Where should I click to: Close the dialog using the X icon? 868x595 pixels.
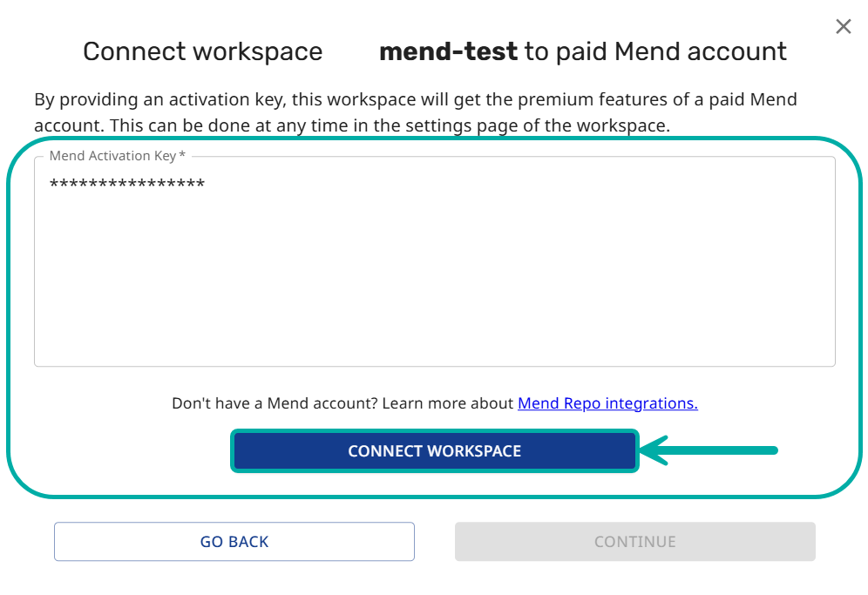tap(843, 27)
